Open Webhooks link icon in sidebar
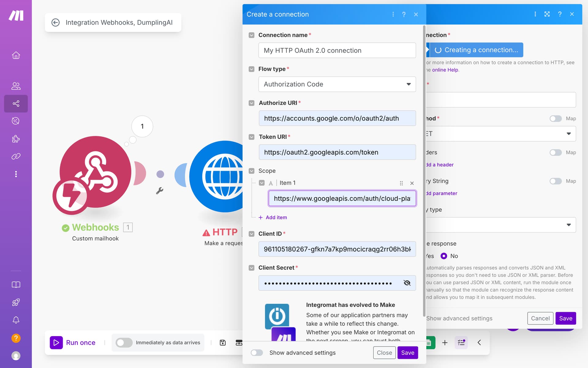Image resolution: width=588 pixels, height=368 pixels. 16,156
